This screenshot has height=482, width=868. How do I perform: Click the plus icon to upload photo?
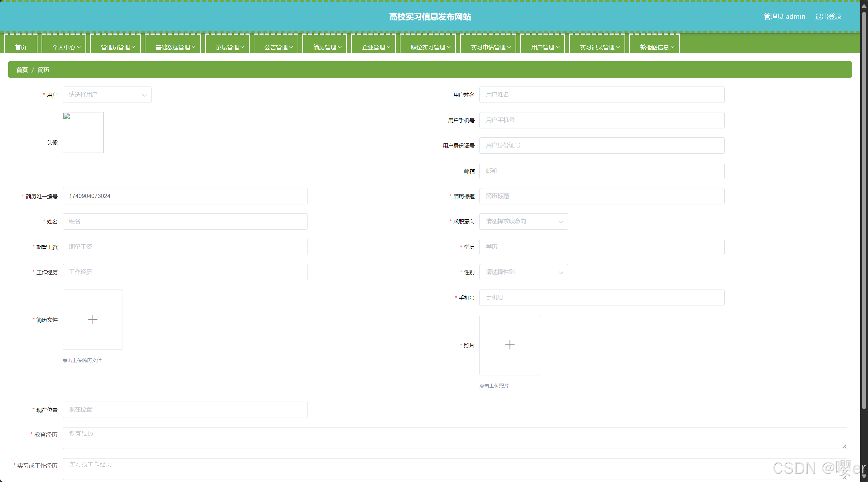(509, 345)
